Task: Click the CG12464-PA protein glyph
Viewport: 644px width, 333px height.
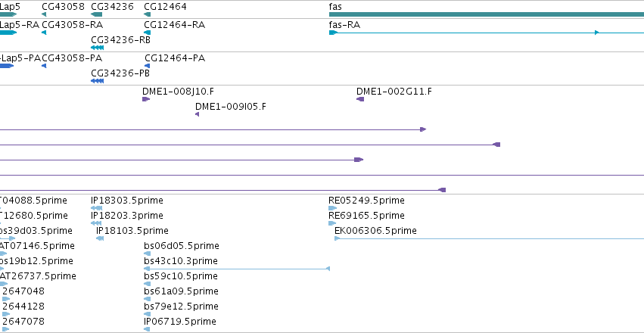Action: 148,66
